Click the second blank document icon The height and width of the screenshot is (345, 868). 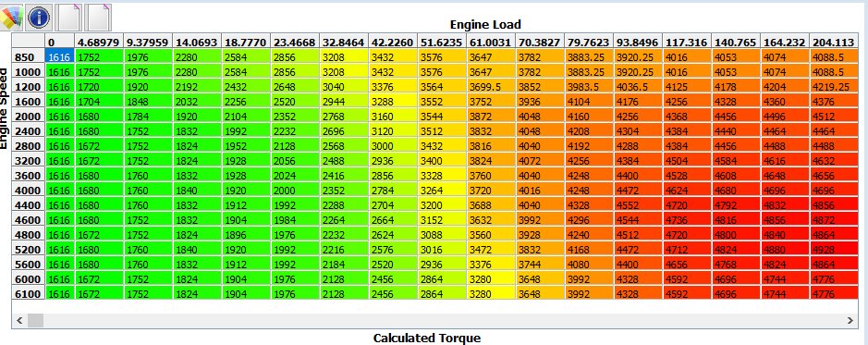99,18
